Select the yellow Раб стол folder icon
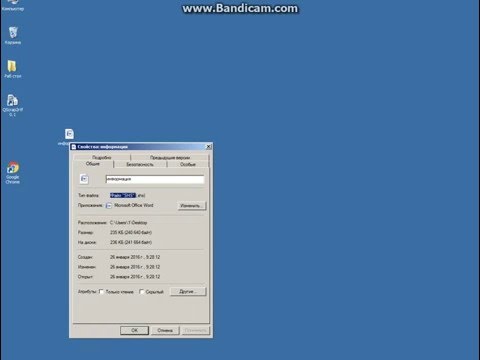The width and height of the screenshot is (480, 360). (x=12, y=69)
